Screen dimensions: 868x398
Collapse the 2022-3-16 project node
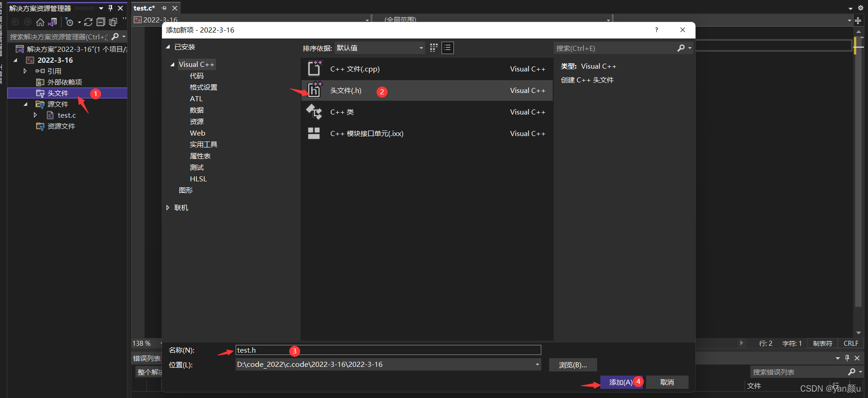[16, 60]
